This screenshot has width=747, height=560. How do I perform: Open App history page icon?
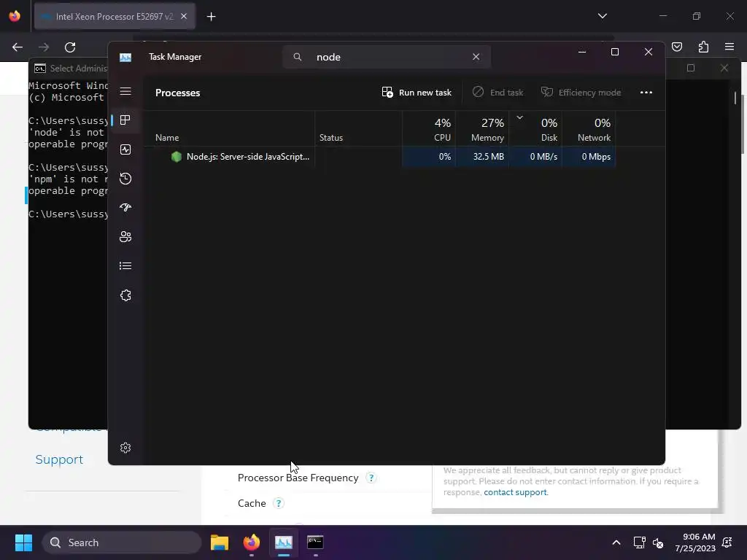[125, 179]
